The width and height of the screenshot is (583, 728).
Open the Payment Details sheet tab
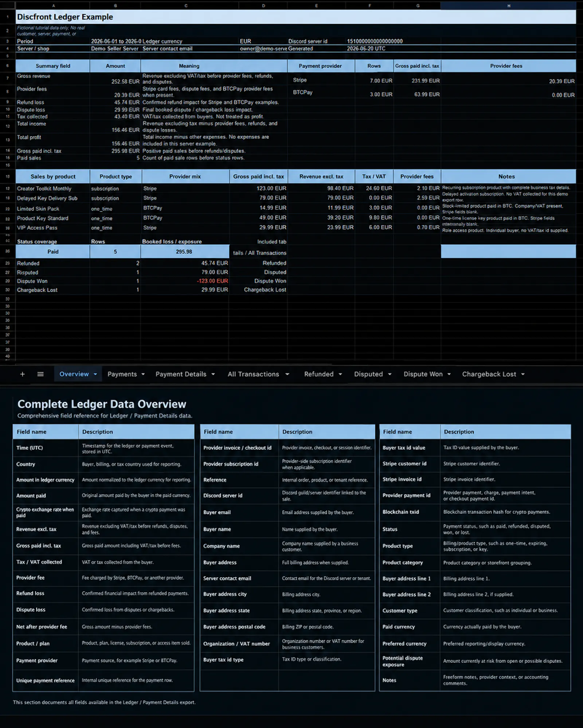[x=181, y=374]
